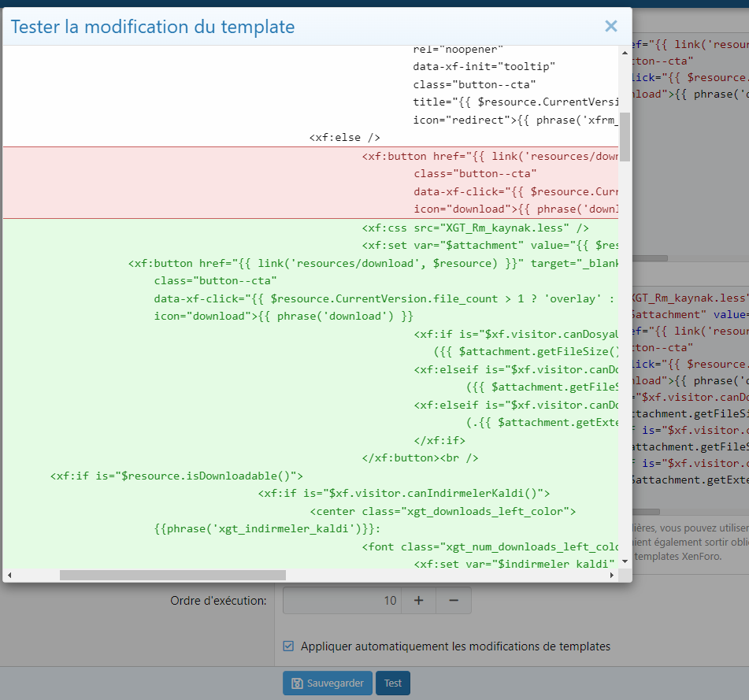Click the 'data-xf-init="tooltip"' line
The image size is (749, 700).
[x=484, y=66]
